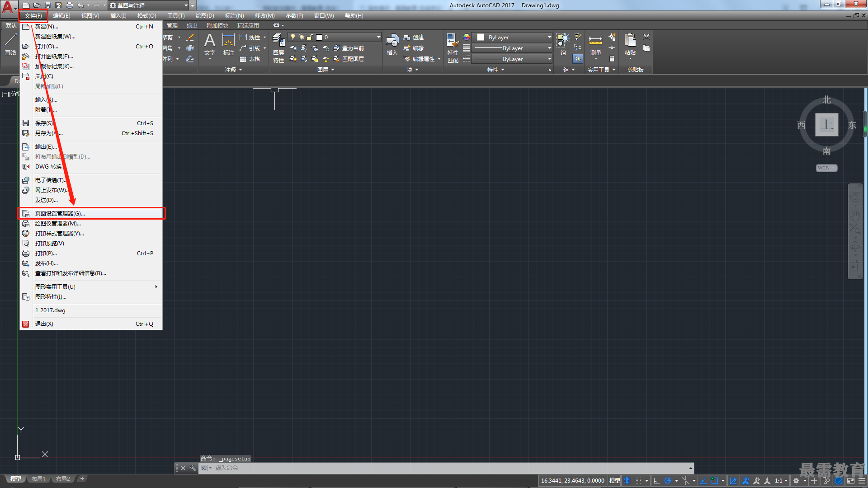The image size is (868, 488).
Task: Click the Table (表格) tool
Action: [250, 59]
